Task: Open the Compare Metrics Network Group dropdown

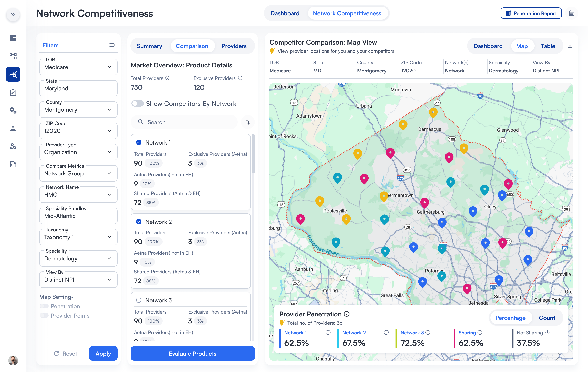Action: coord(78,173)
